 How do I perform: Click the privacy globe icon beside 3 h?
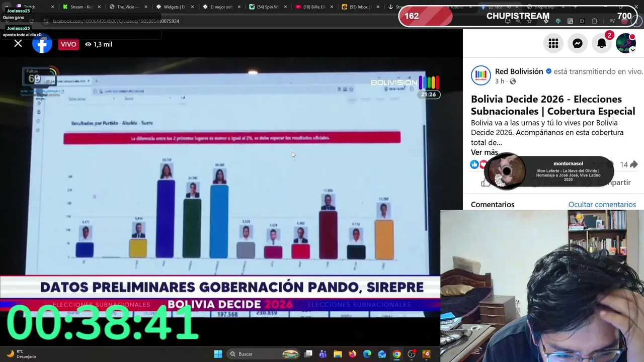(x=513, y=81)
